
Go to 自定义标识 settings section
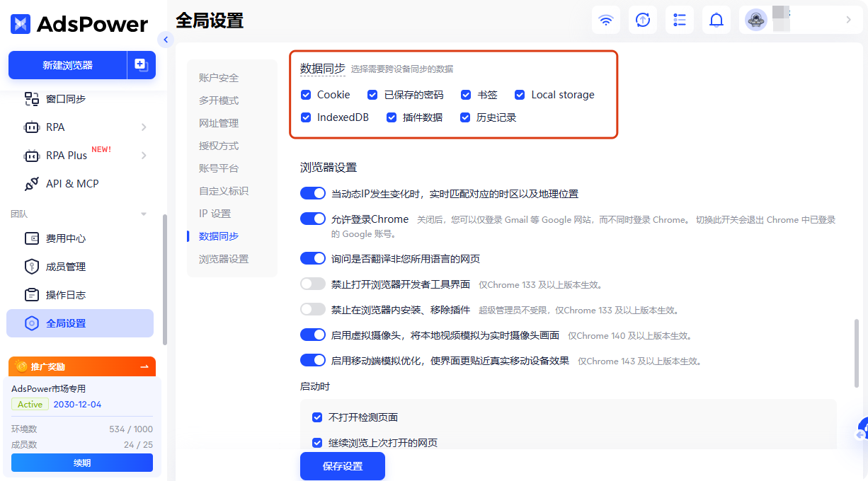224,191
